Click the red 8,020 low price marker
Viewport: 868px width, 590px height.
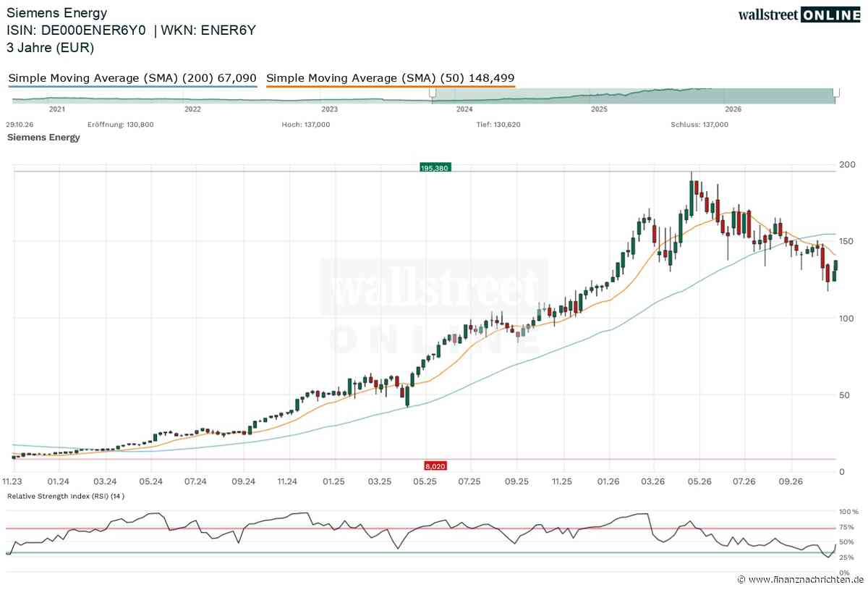434,467
